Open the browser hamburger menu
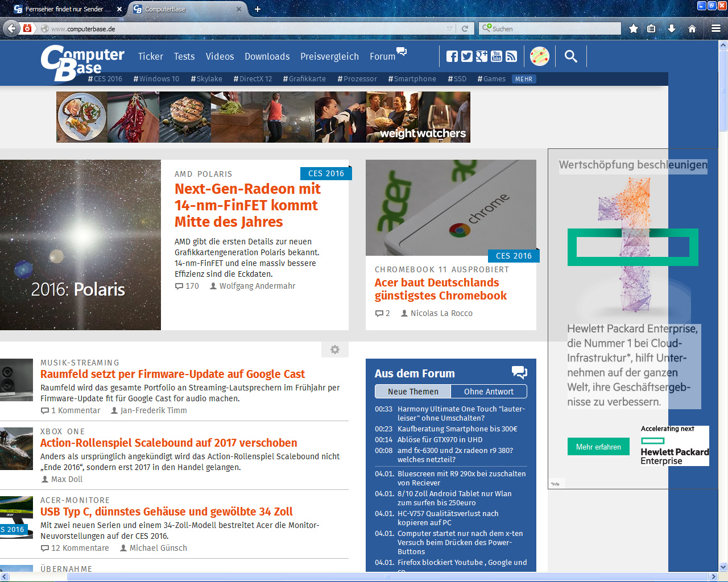Viewport: 728px width, 582px height. [716, 28]
